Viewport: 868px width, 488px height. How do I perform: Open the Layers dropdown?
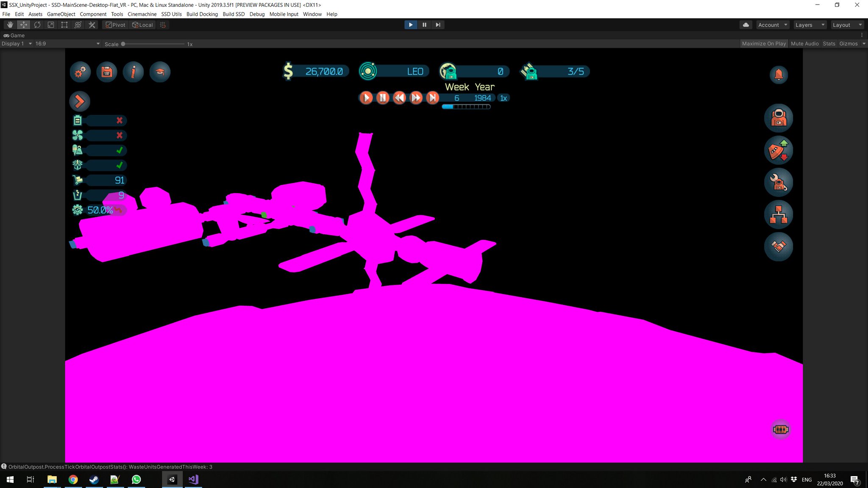(x=810, y=25)
